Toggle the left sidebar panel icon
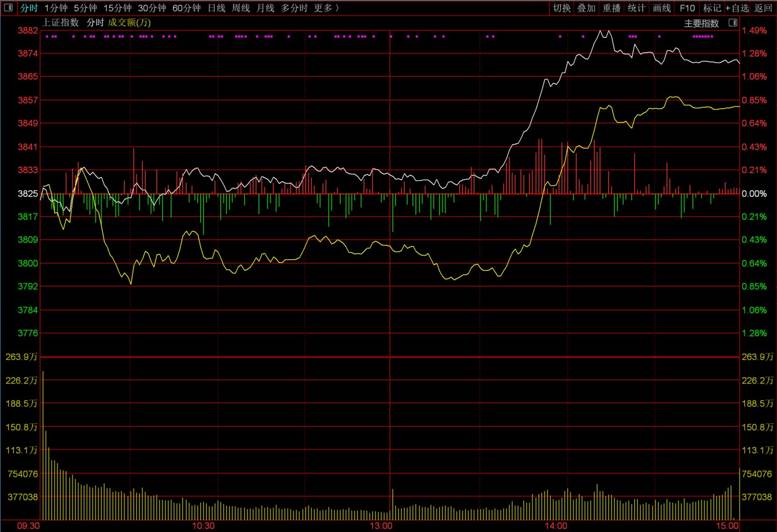This screenshot has height=532, width=777. (9, 8)
